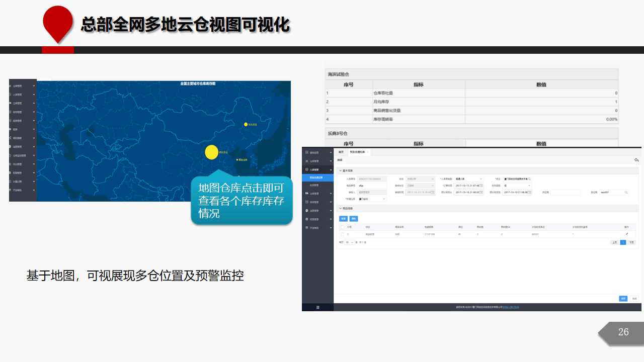This screenshot has width=644, height=362.
Task: Click the blue 保存 button at form bottom
Action: [623, 298]
